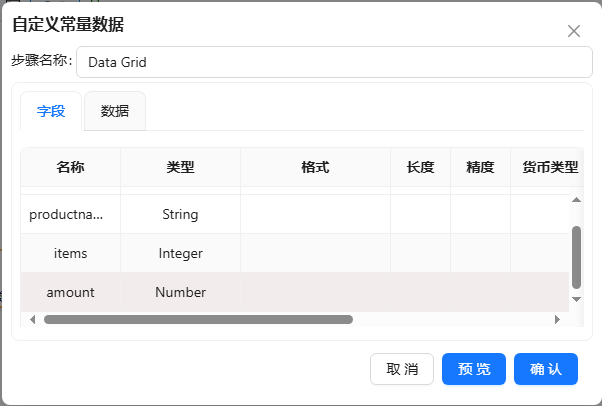
Task: Click the horizontal scroll right arrow
Action: 557,320
